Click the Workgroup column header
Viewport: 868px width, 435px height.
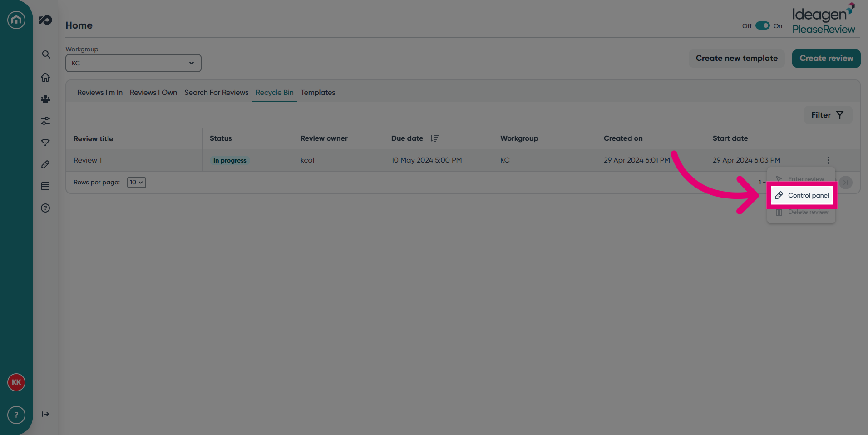[x=519, y=138]
